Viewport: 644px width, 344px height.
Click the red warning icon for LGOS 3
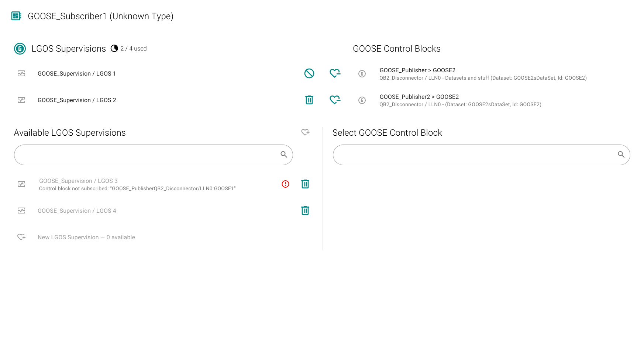(286, 184)
